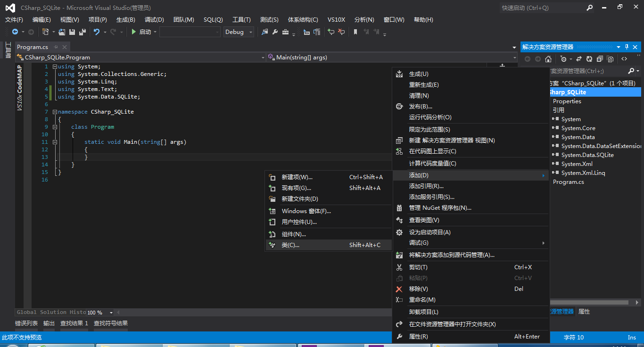
Task: Select the Start debugging (启动) icon
Action: pos(134,32)
